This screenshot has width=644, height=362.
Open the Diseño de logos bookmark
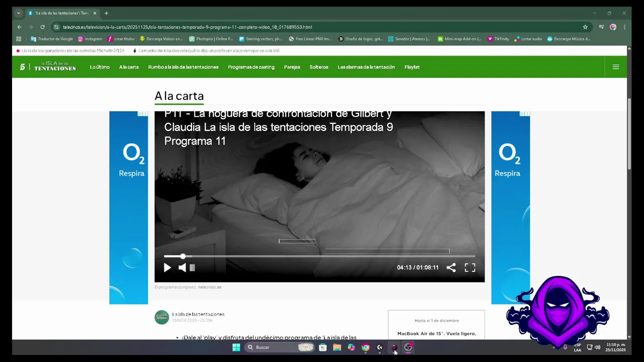point(361,39)
